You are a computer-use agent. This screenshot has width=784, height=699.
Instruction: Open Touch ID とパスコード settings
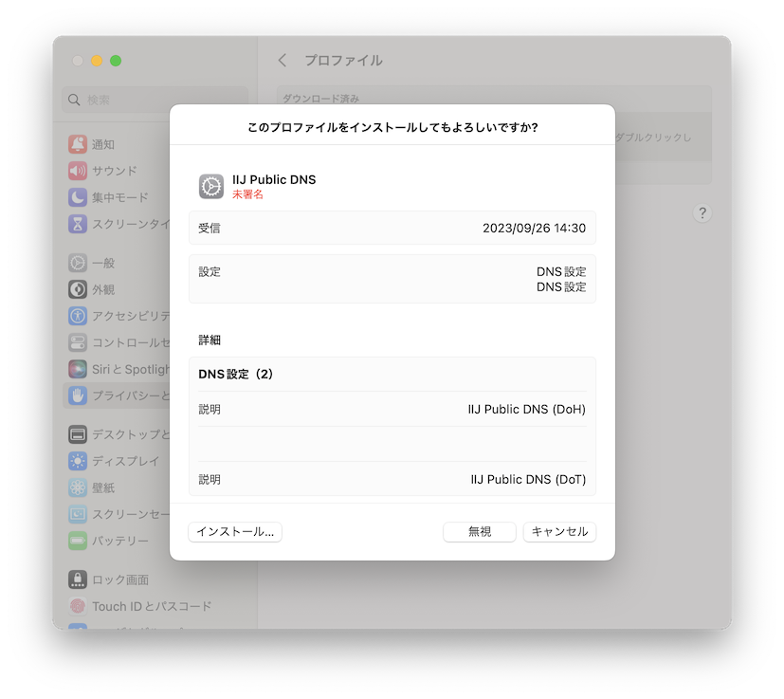(152, 606)
